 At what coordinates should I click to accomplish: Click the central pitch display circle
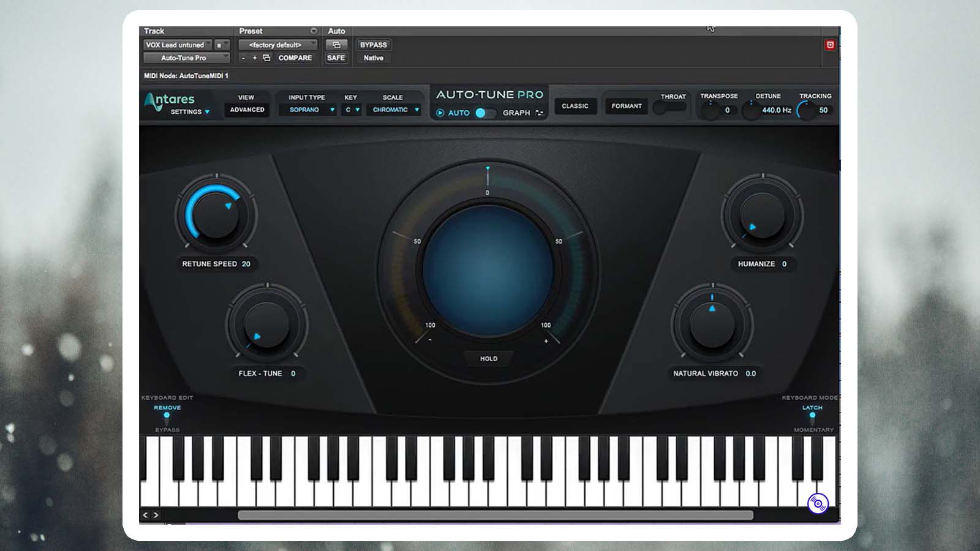pos(488,270)
